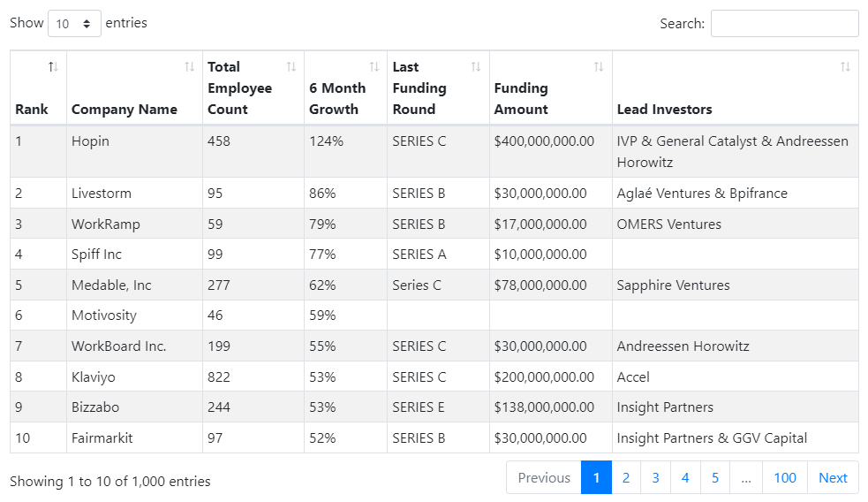Click the $200,000,000.00 funding amount
The image size is (868, 502).
point(544,376)
